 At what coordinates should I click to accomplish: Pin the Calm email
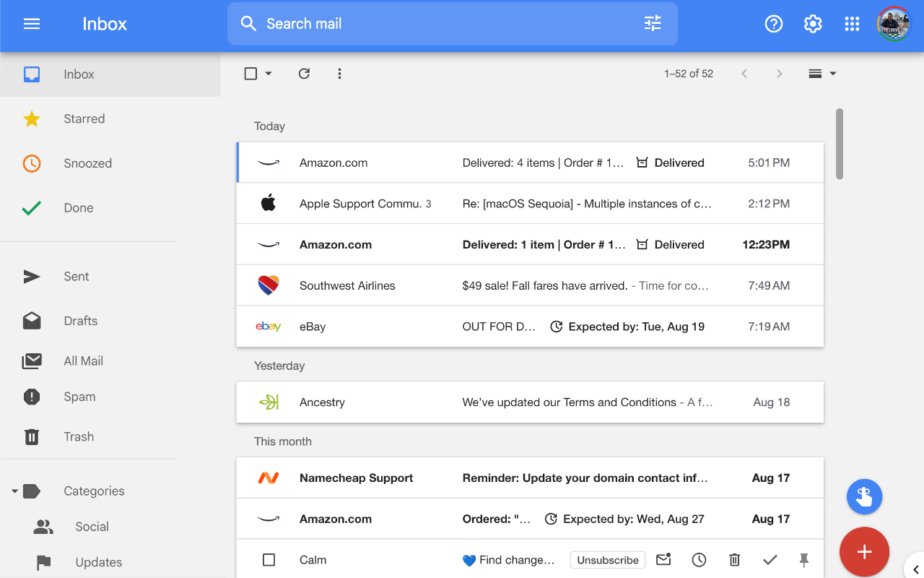tap(804, 560)
